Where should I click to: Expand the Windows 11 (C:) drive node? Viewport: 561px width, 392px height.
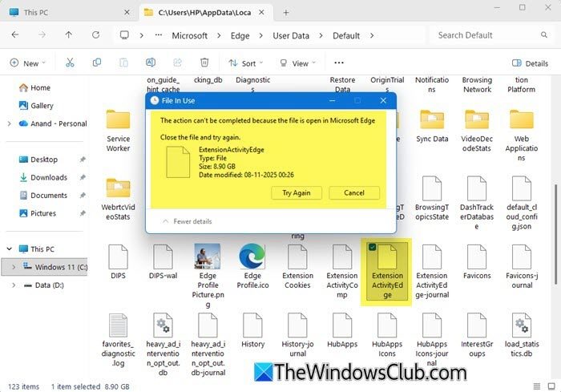click(x=14, y=267)
